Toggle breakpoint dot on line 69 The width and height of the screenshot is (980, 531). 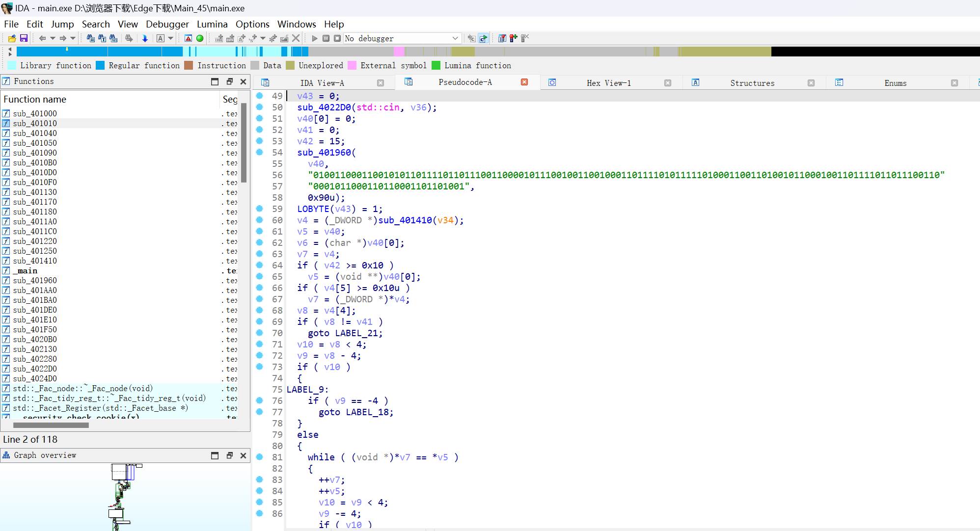pyautogui.click(x=260, y=321)
